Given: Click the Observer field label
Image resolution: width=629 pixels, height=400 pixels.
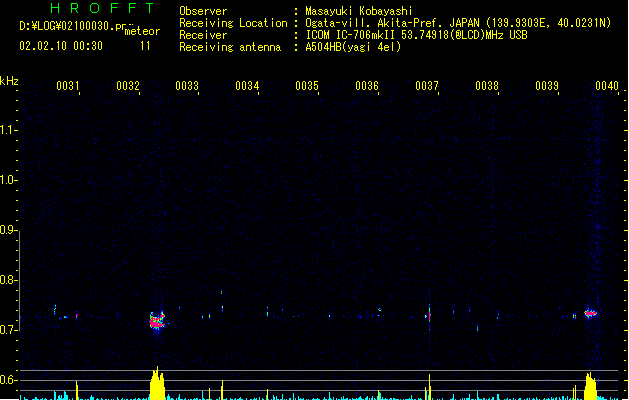Looking at the screenshot, I should 203,11.
